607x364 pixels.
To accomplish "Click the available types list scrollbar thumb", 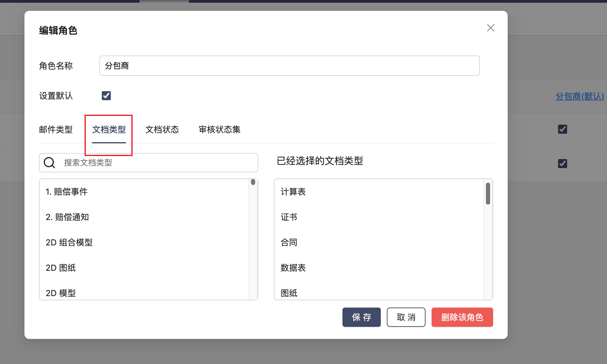I will tap(253, 182).
